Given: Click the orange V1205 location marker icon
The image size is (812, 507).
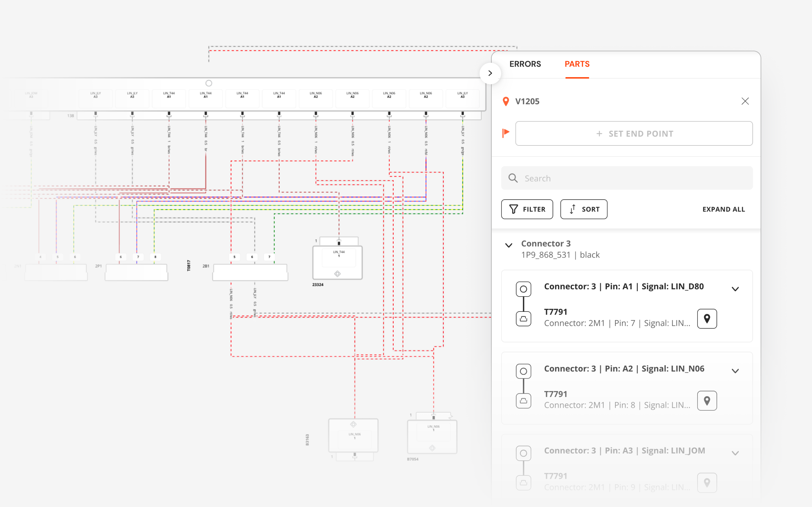Looking at the screenshot, I should pyautogui.click(x=506, y=101).
